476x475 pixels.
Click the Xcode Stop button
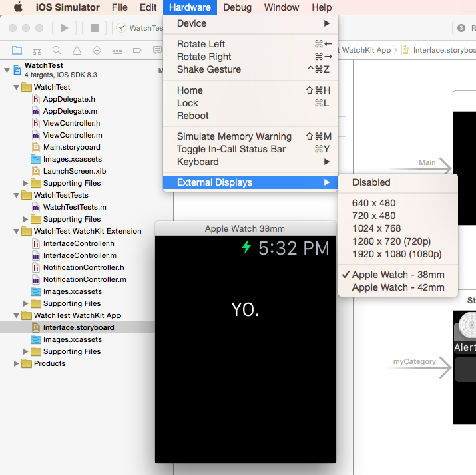pyautogui.click(x=94, y=28)
